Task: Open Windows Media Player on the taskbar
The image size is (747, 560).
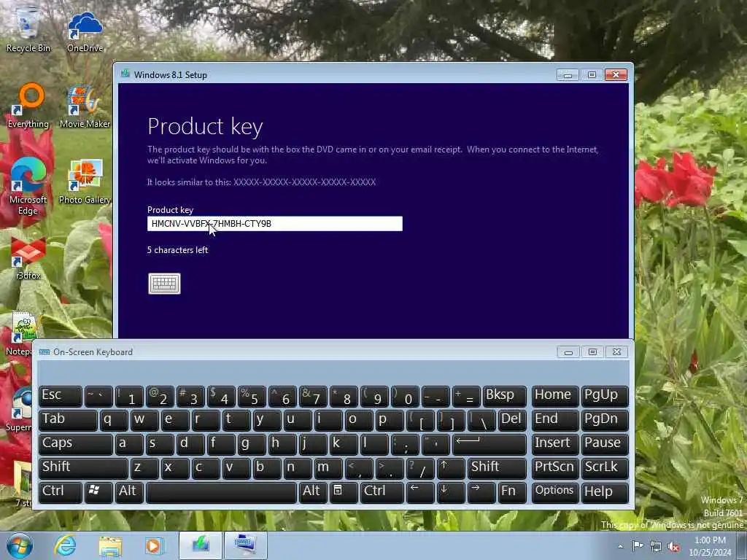Action: click(x=154, y=545)
